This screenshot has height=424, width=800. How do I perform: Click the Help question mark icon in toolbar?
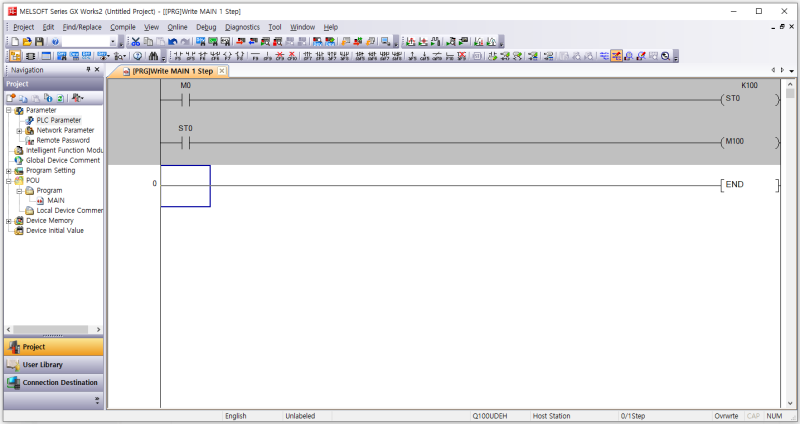coord(55,42)
